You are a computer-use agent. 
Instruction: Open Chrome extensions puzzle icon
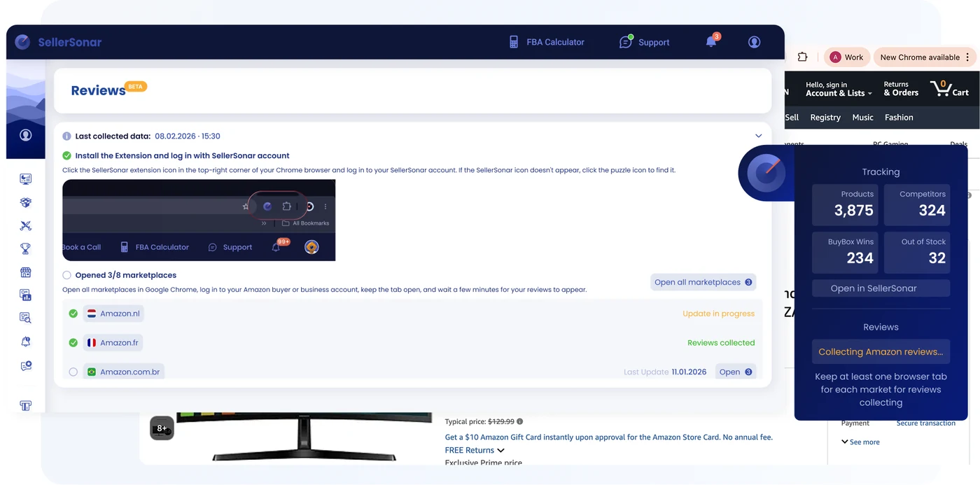click(x=802, y=57)
